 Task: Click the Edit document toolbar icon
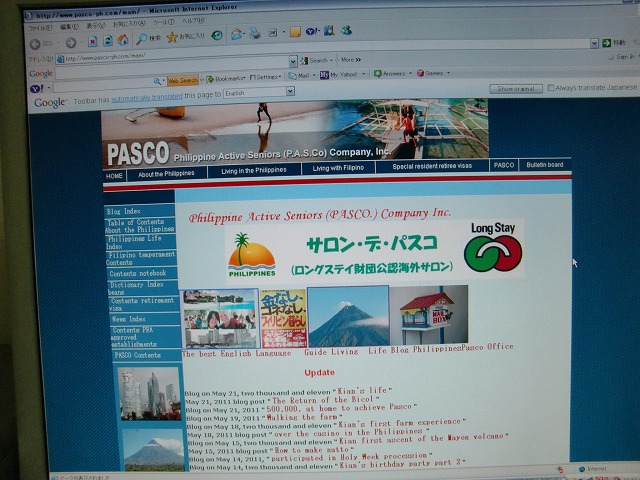click(x=273, y=33)
